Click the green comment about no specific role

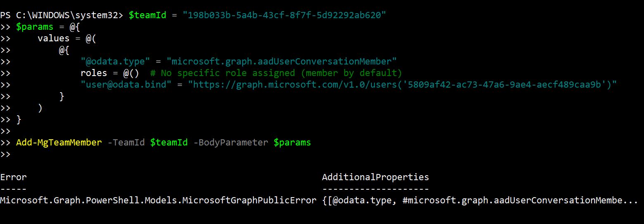pos(276,73)
